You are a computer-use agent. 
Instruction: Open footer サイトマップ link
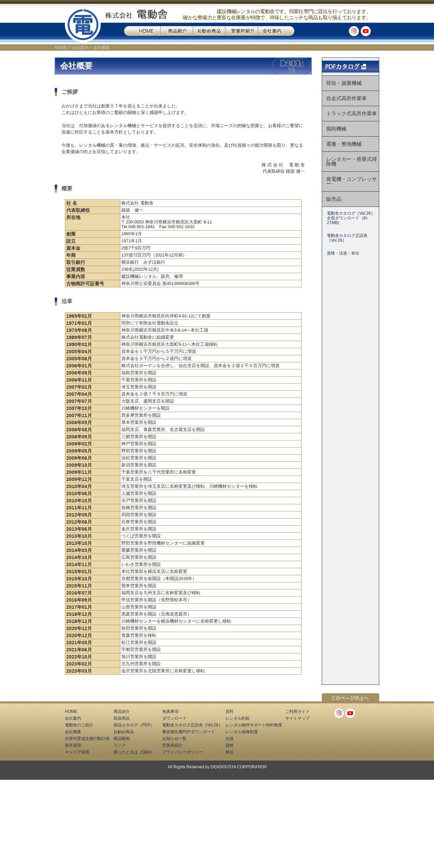297,718
